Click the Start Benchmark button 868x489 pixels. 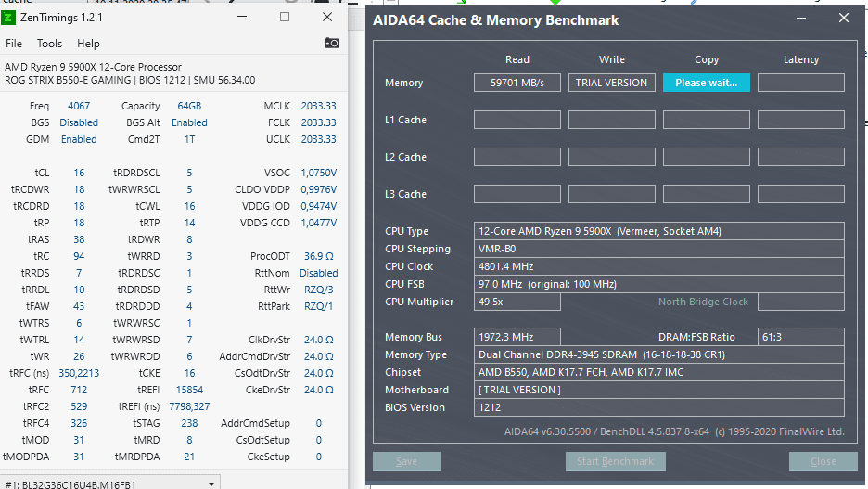[615, 461]
